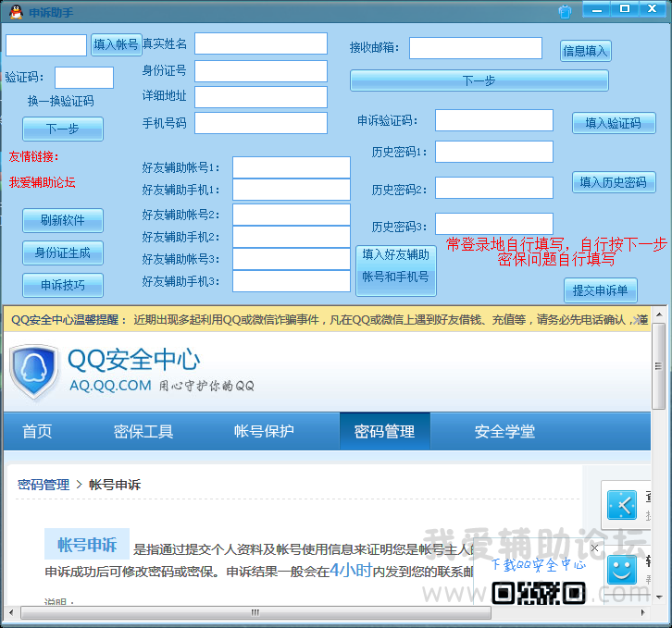Open the 我爱辅助论坛 link
672x628 pixels.
42,182
